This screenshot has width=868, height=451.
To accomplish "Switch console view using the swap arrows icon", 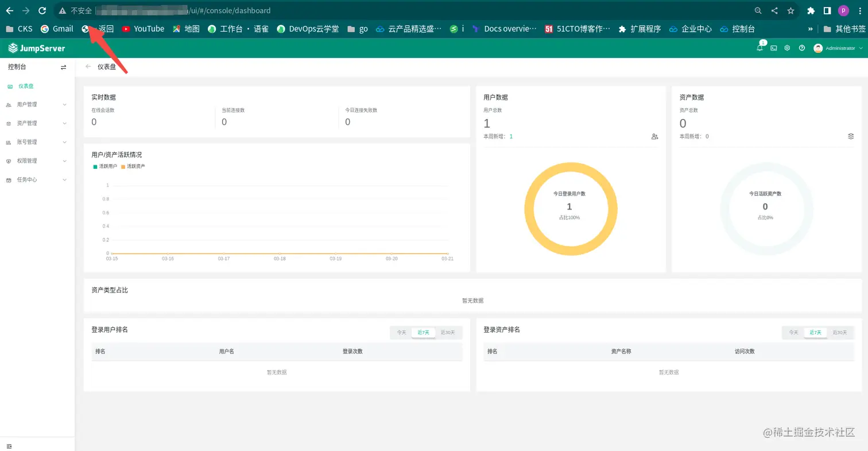I will tap(64, 67).
